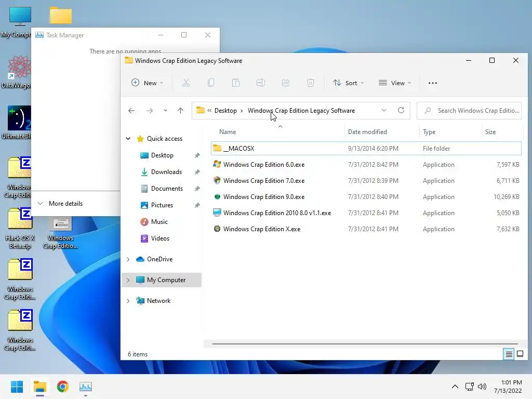Select Windows Crap Edition 7.0.exe file
This screenshot has width=532, height=399.
click(x=366, y=180)
